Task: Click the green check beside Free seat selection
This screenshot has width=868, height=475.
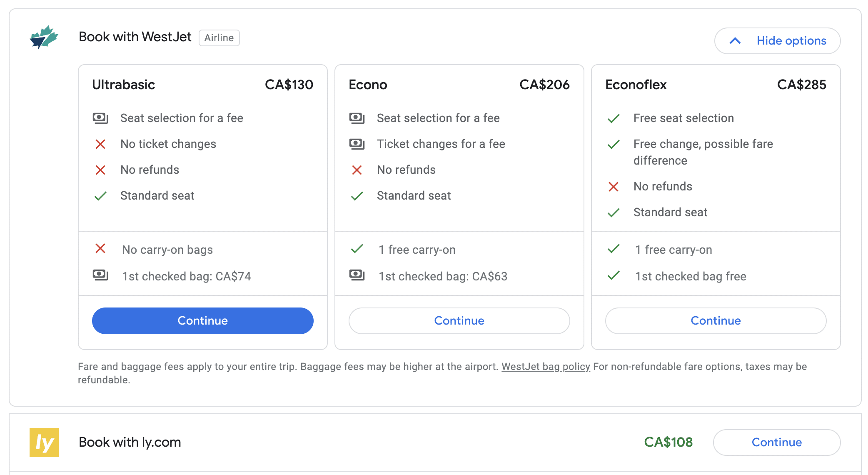Action: pos(614,119)
